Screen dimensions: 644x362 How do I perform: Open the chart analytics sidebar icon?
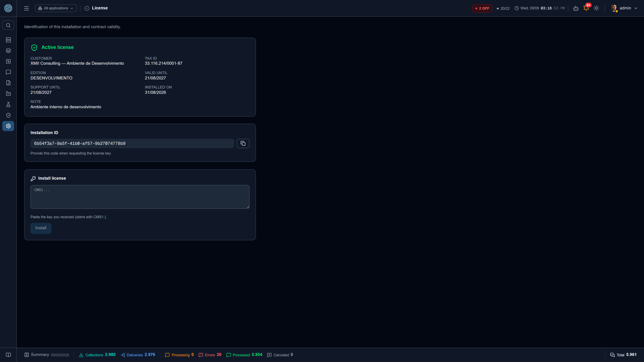coord(8,94)
